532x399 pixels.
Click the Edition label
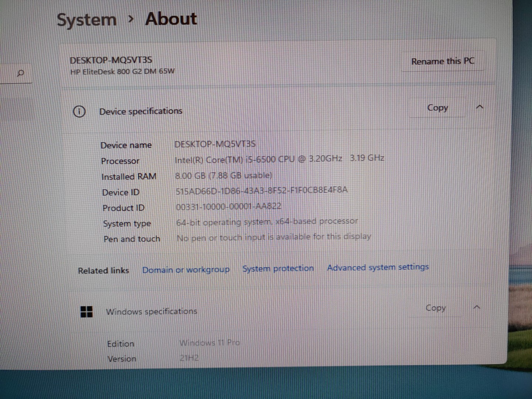coord(120,344)
